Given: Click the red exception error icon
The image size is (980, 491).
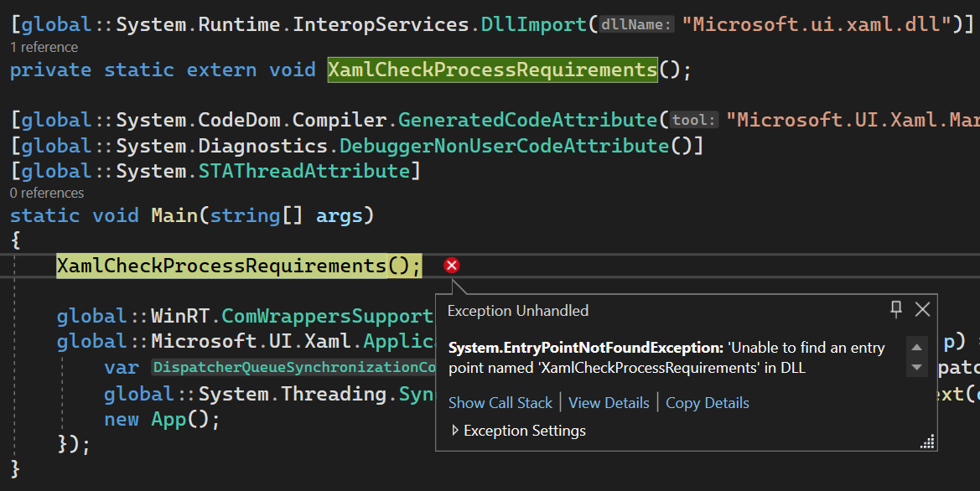Looking at the screenshot, I should [452, 266].
